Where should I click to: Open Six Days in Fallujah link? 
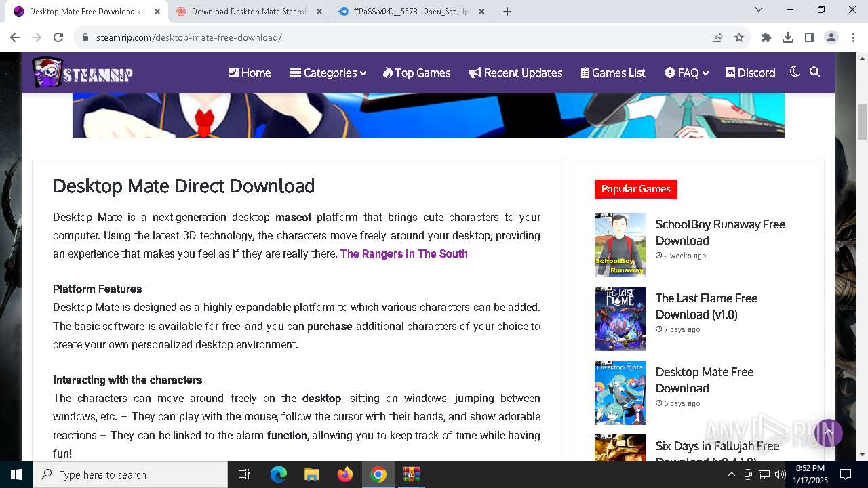point(717,453)
